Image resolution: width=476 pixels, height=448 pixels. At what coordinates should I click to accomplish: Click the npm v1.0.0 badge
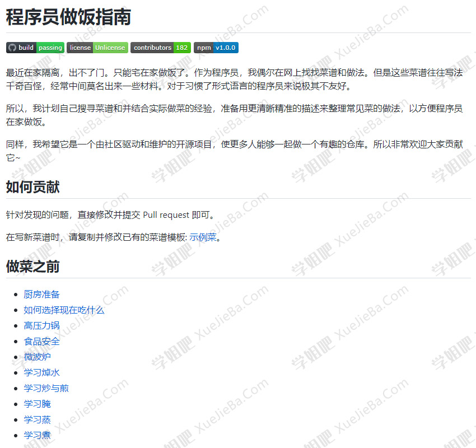click(216, 48)
